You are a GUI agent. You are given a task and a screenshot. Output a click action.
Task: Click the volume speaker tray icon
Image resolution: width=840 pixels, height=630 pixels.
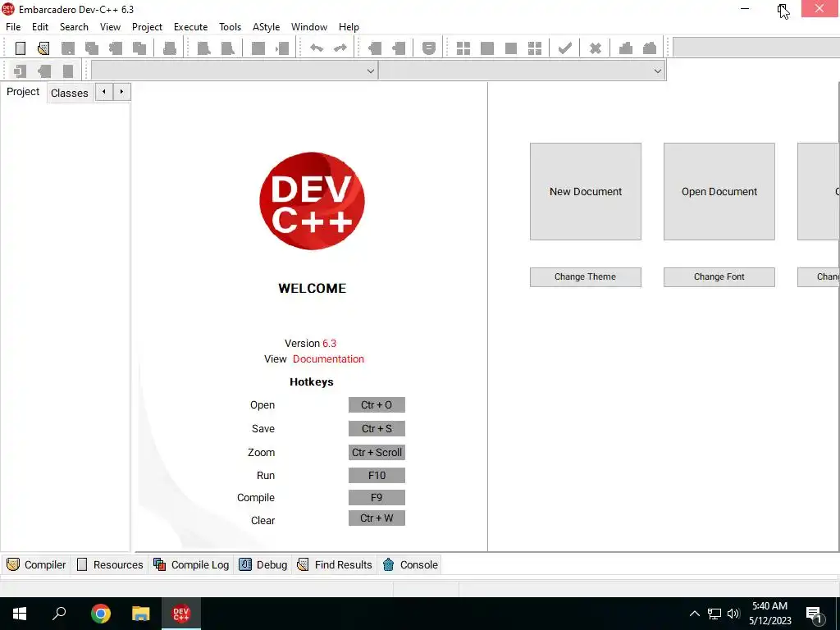point(733,614)
